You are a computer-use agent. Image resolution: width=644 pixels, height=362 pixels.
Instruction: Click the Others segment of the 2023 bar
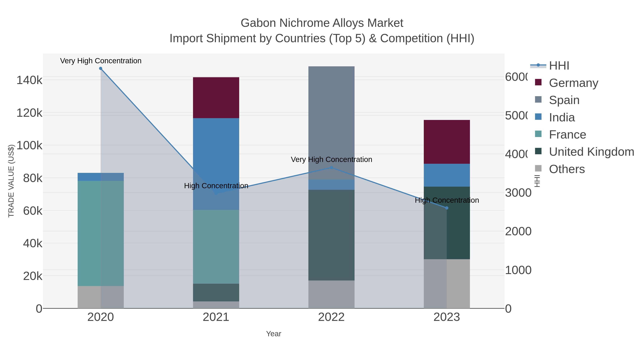(x=447, y=284)
